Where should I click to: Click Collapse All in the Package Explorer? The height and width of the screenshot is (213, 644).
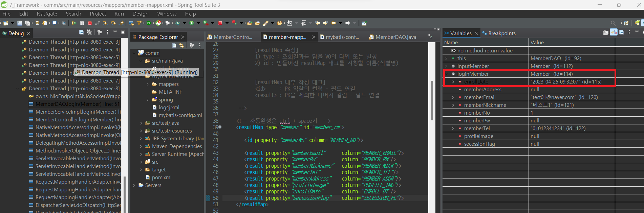point(174,45)
